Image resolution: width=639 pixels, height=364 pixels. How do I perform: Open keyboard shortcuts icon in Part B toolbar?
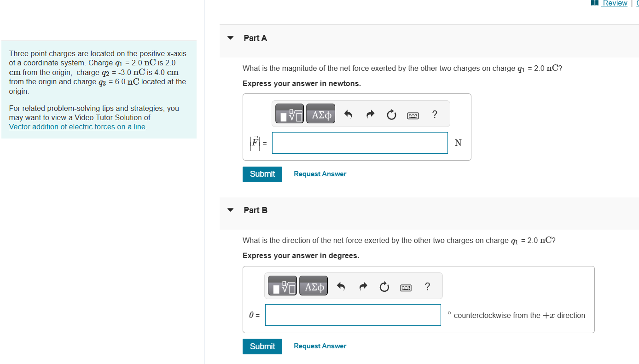click(406, 288)
